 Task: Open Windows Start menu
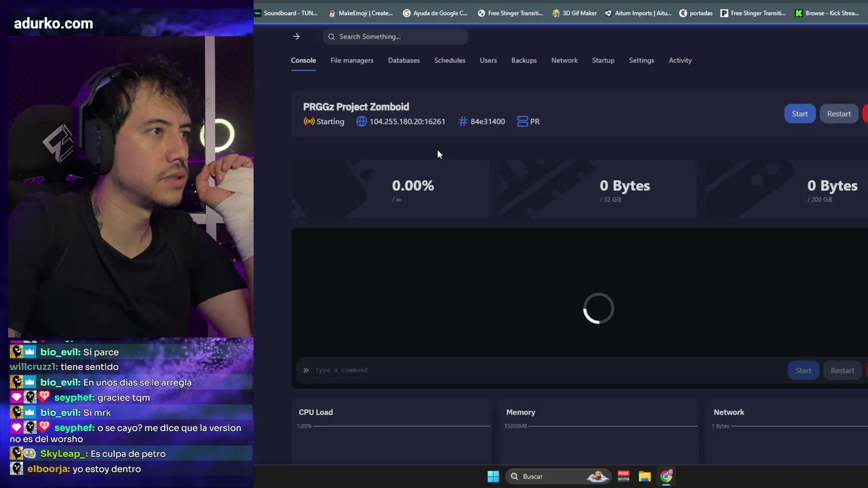click(x=493, y=476)
